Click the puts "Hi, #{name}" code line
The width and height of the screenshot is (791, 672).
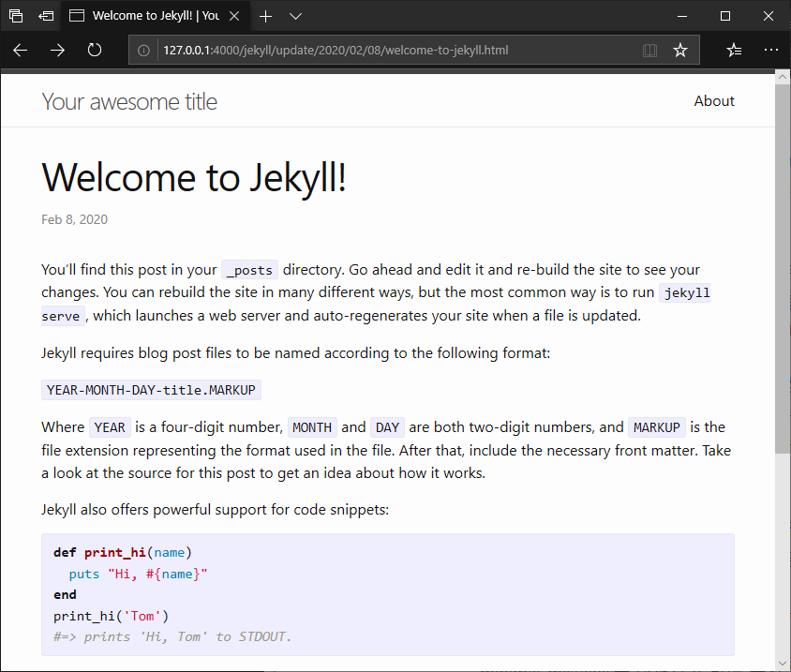[x=138, y=575]
